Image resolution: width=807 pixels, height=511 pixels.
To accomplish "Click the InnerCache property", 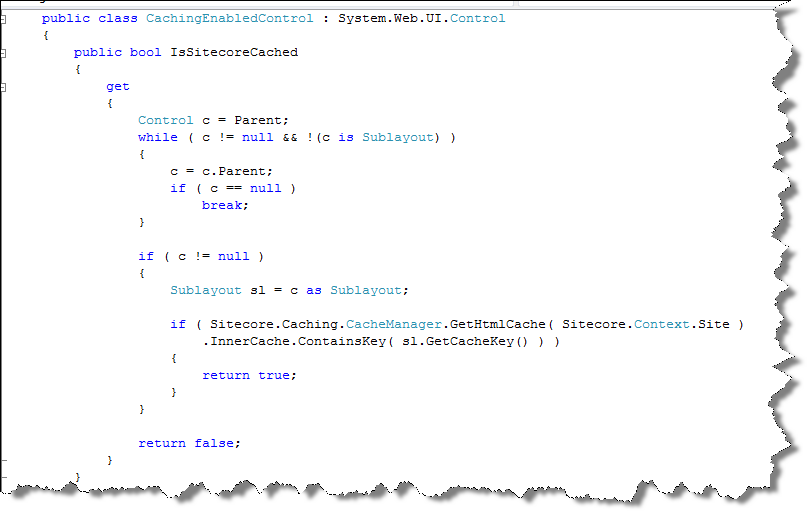I will click(x=251, y=341).
